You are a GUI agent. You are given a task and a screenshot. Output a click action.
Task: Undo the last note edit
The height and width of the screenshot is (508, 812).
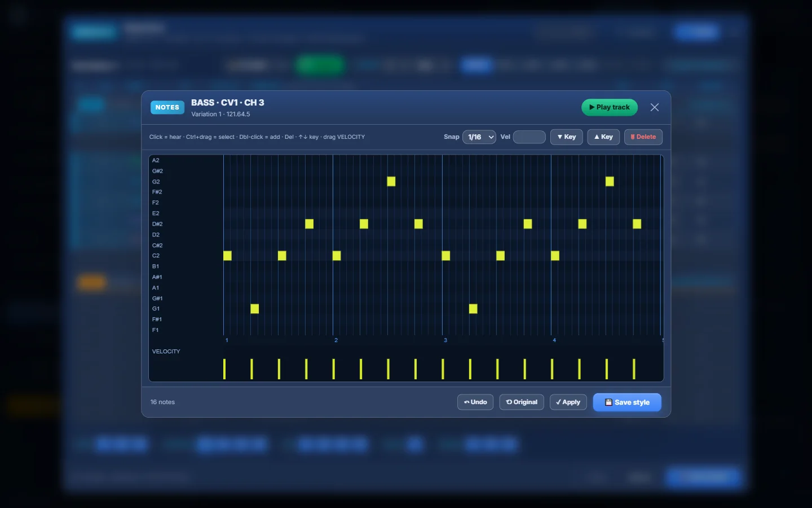(x=475, y=402)
